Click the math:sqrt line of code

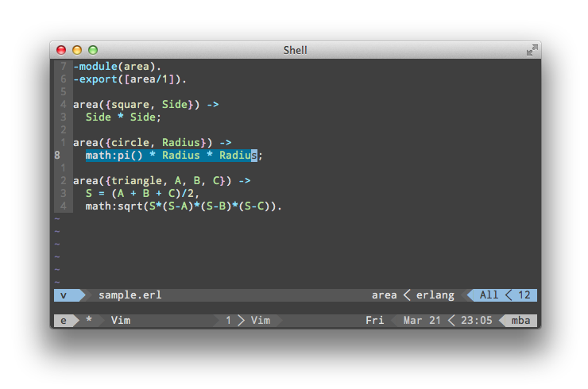pos(184,206)
